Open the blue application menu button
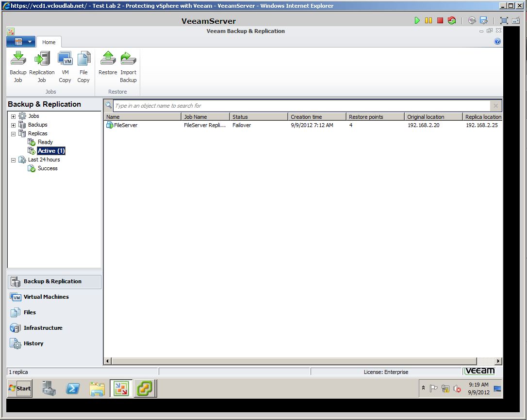The height and width of the screenshot is (420, 527). [20, 42]
